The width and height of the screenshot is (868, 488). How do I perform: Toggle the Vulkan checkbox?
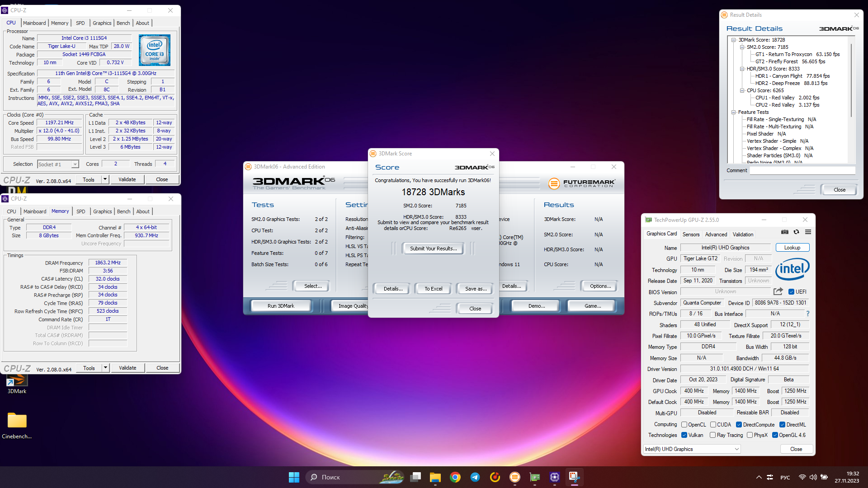[x=684, y=435]
